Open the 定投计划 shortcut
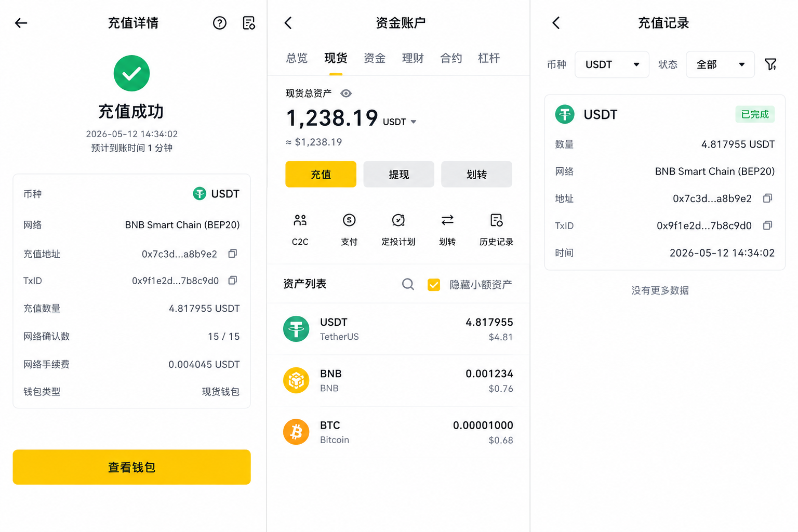 tap(398, 230)
